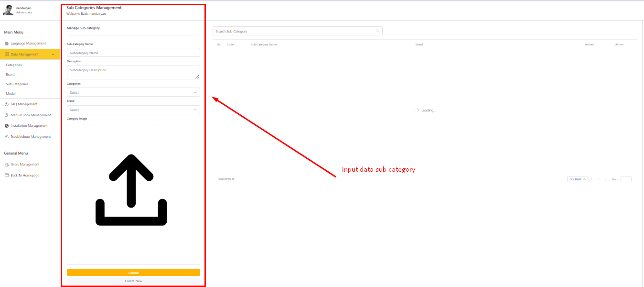Focus the Subcategory Name input field
Screen dimensions: 644x287
[x=133, y=53]
